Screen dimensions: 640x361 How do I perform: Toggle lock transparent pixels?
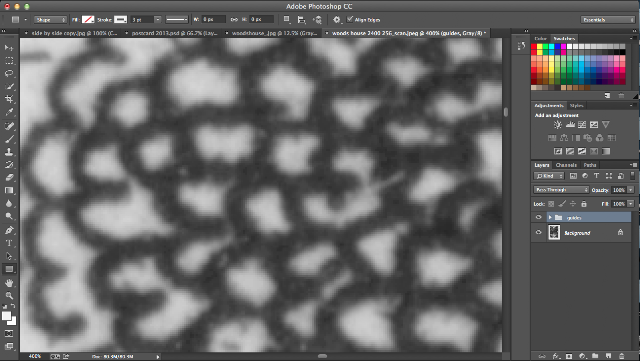click(551, 203)
